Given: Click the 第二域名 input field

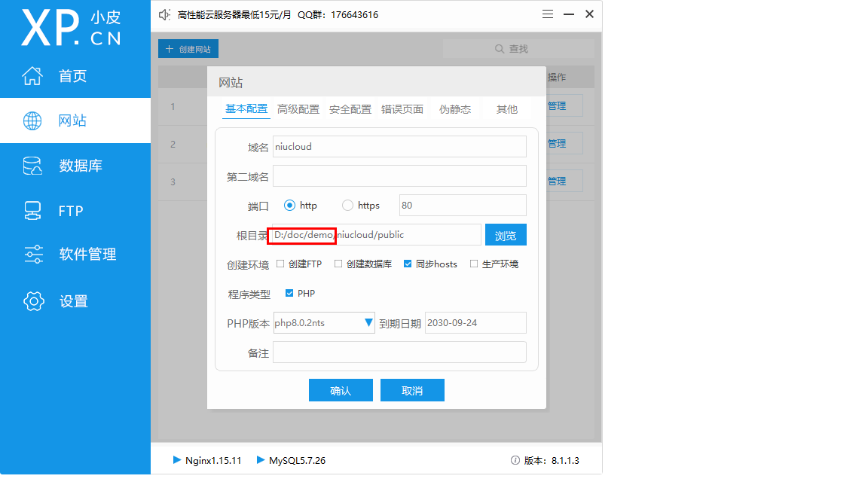Looking at the screenshot, I should coord(399,176).
